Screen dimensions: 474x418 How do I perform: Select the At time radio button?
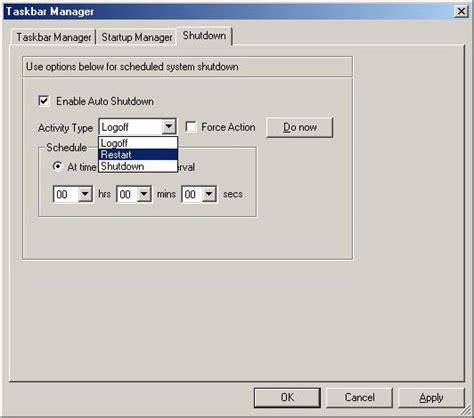tap(58, 166)
